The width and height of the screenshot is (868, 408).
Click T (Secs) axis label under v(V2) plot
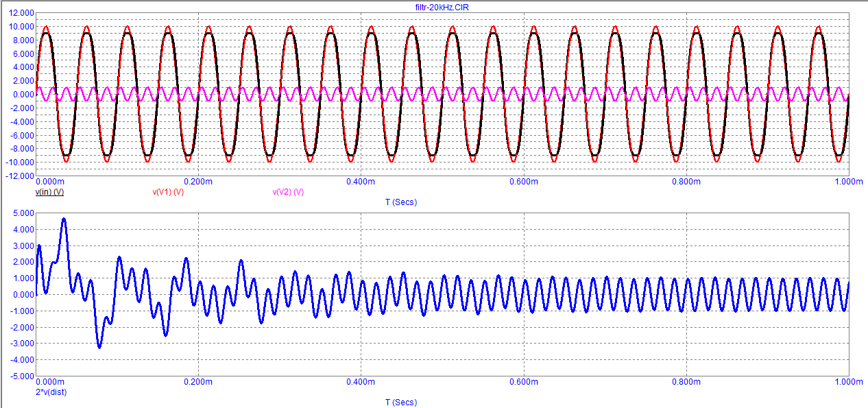(x=400, y=202)
